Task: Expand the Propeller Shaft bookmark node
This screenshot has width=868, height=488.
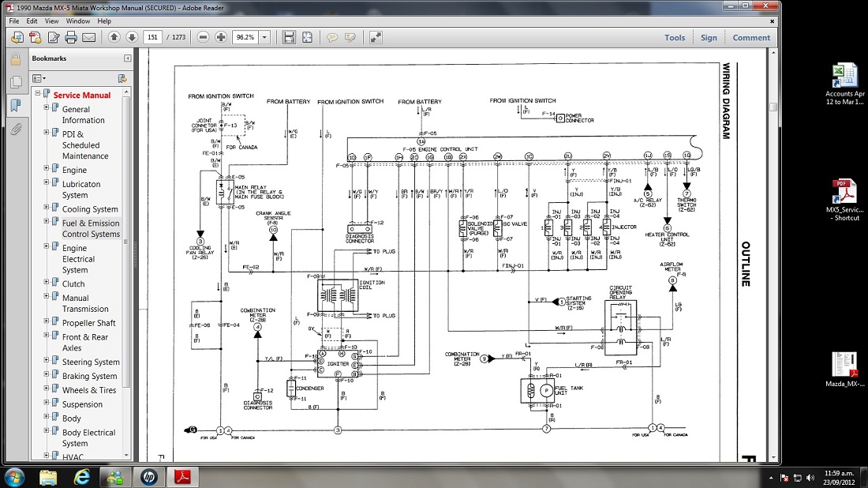Action: [x=47, y=321]
